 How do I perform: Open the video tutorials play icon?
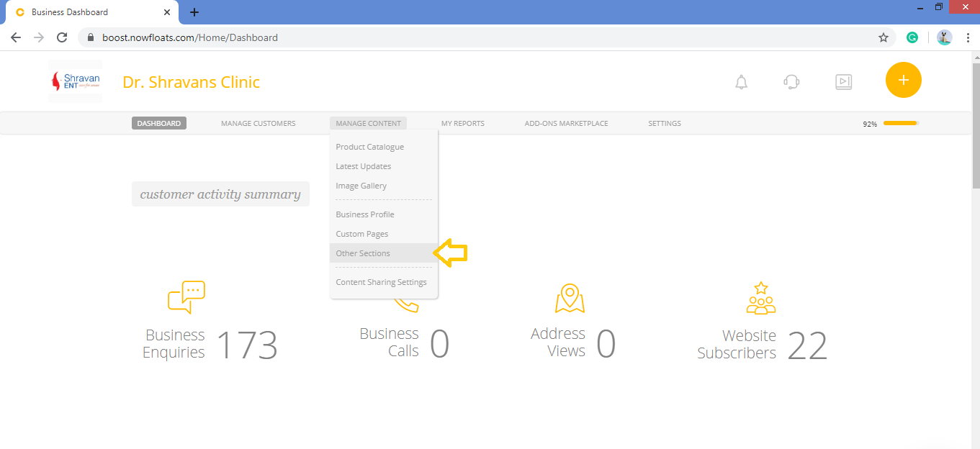[x=843, y=82]
